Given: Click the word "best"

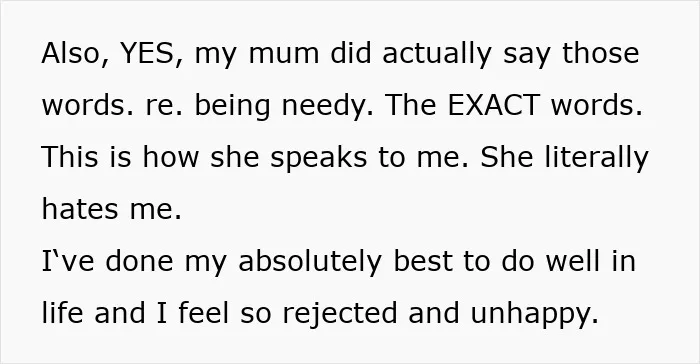Looking at the screenshot, I should (423, 261).
